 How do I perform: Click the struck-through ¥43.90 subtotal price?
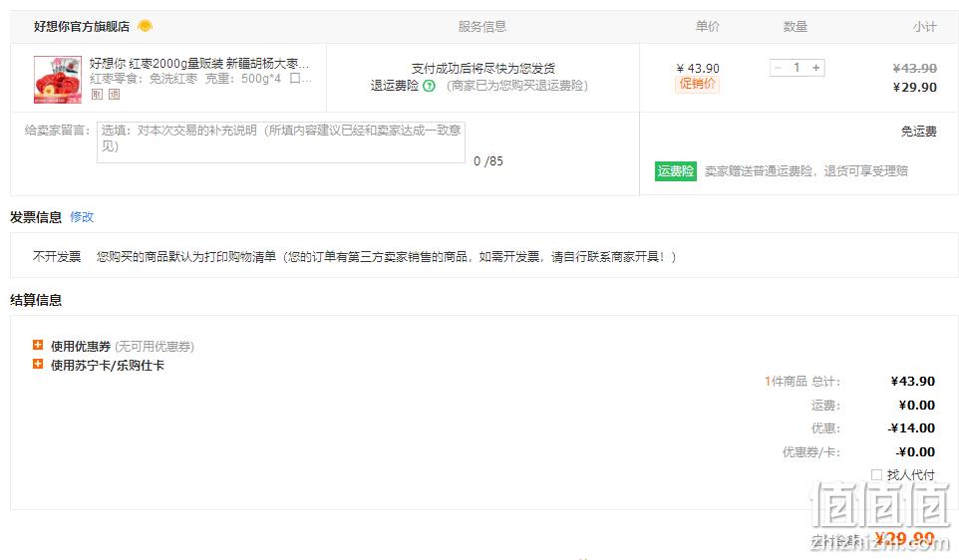click(x=914, y=69)
